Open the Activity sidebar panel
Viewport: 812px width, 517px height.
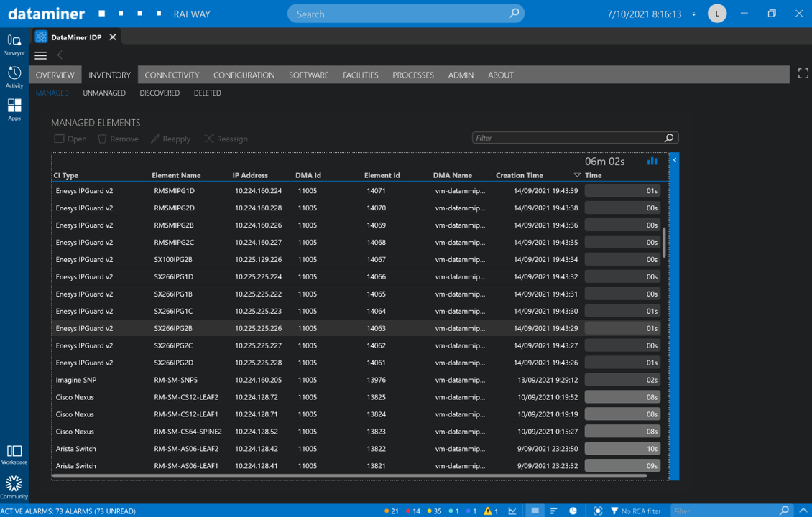[14, 77]
